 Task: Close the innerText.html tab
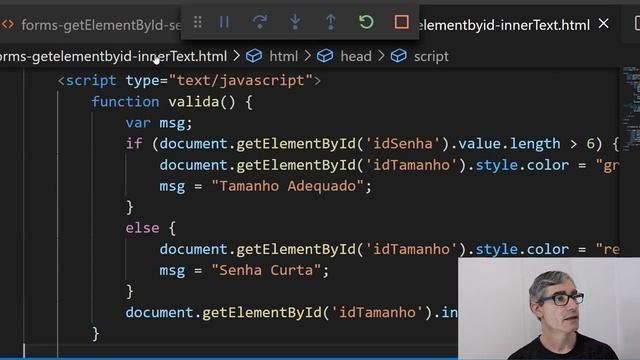click(604, 24)
